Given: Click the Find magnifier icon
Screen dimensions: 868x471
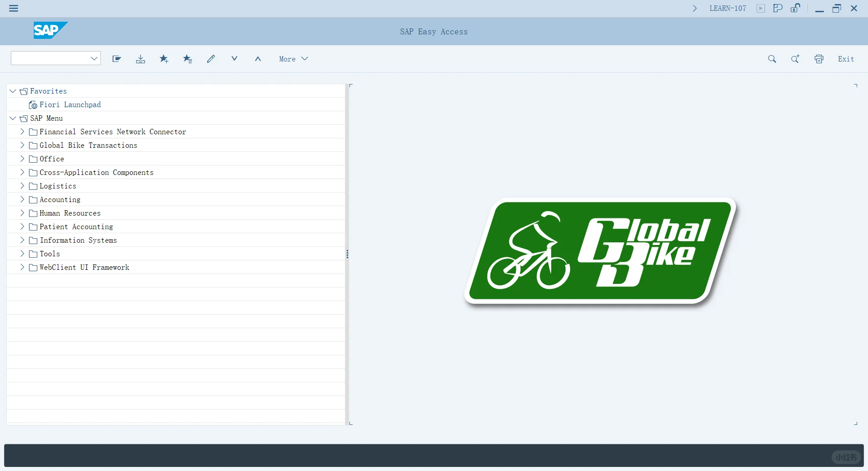Looking at the screenshot, I should coord(772,59).
